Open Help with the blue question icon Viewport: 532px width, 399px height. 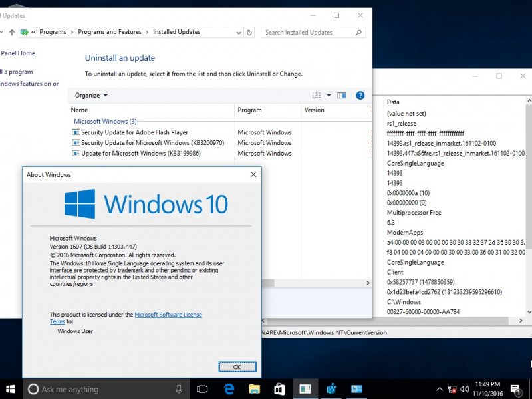360,95
